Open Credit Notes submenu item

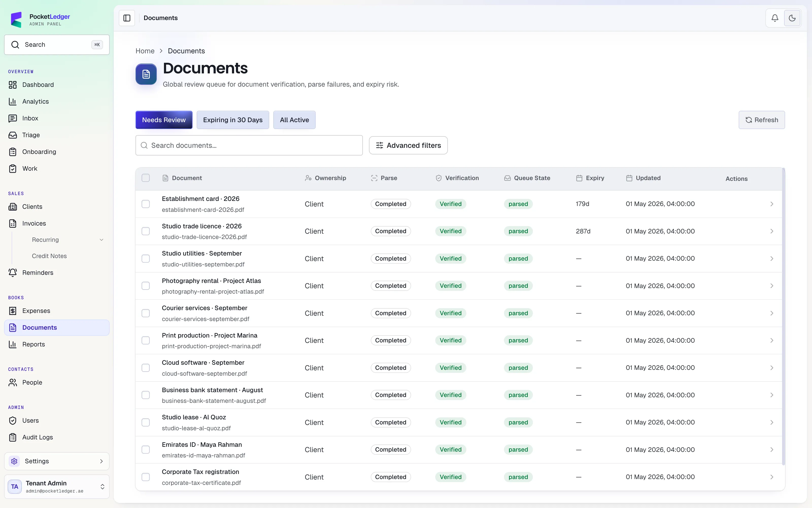[x=49, y=256]
